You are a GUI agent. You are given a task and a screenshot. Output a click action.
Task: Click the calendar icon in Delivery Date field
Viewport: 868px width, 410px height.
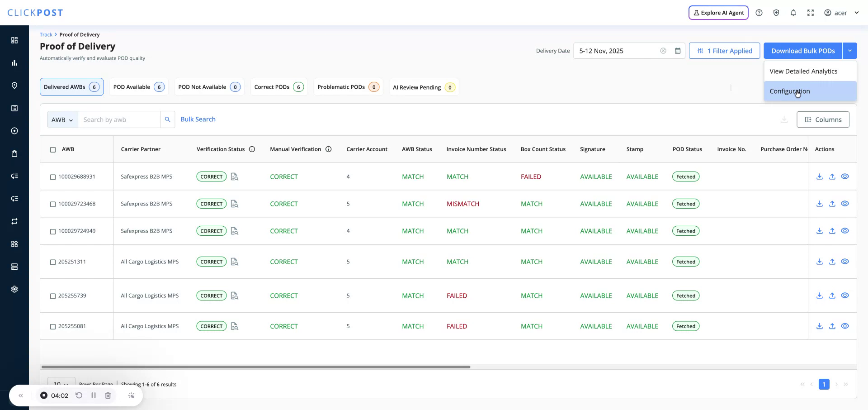click(677, 51)
